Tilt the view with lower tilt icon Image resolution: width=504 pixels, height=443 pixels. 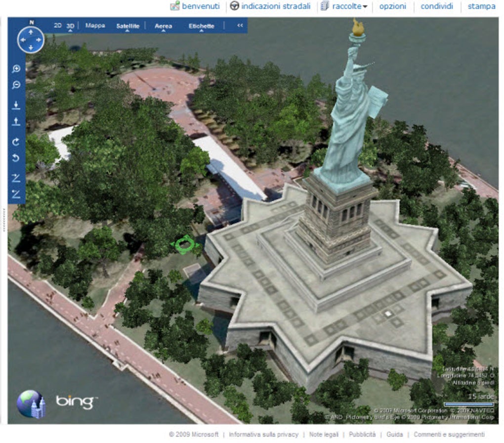(x=16, y=194)
